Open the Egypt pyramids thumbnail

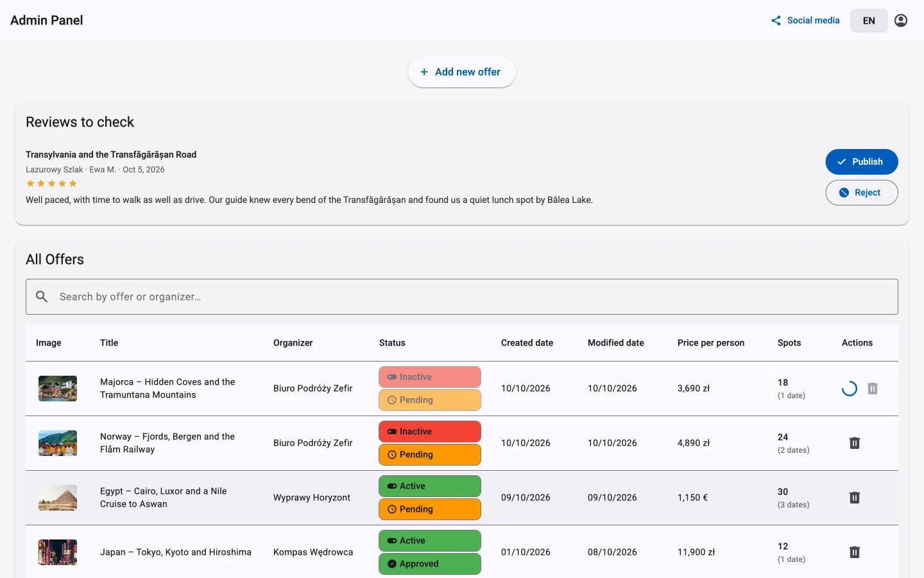click(x=58, y=498)
